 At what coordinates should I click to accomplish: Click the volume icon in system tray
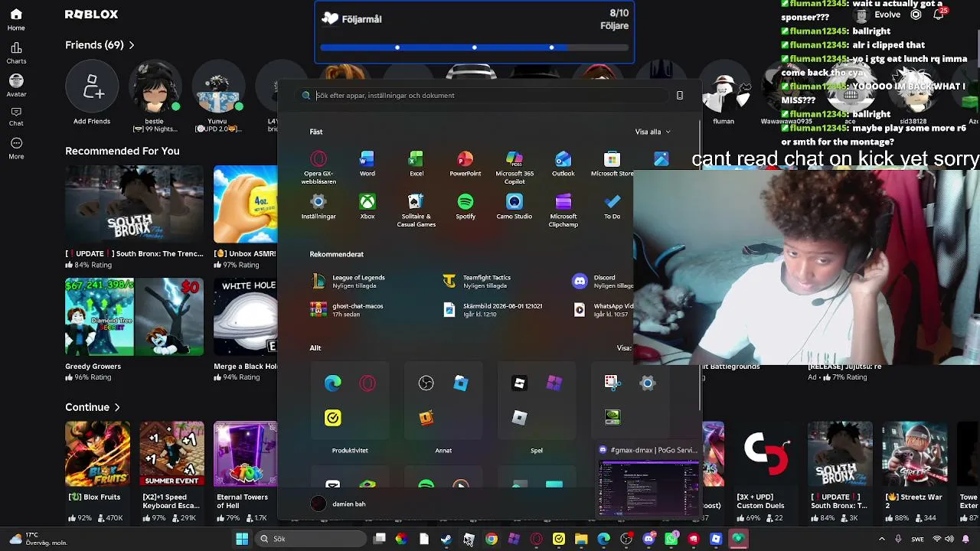[949, 539]
